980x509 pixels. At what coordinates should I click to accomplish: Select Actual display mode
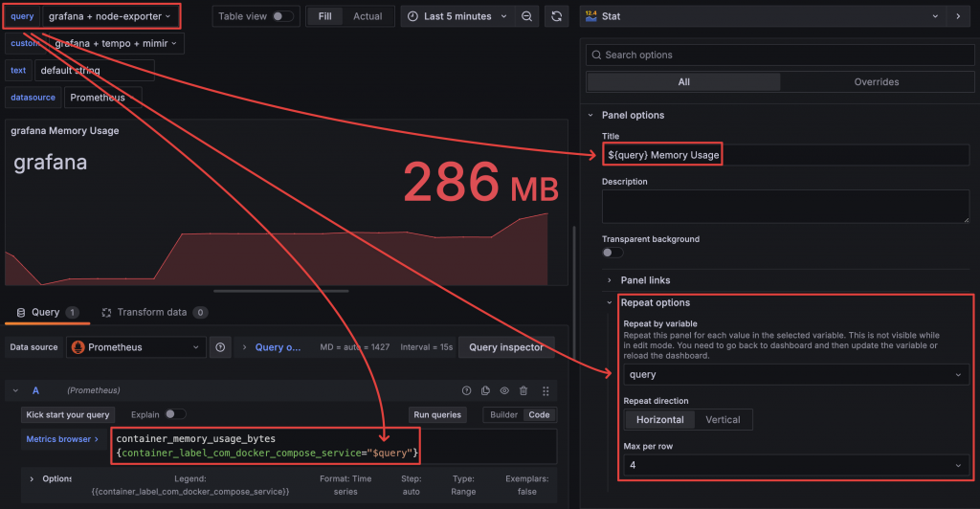pos(367,16)
